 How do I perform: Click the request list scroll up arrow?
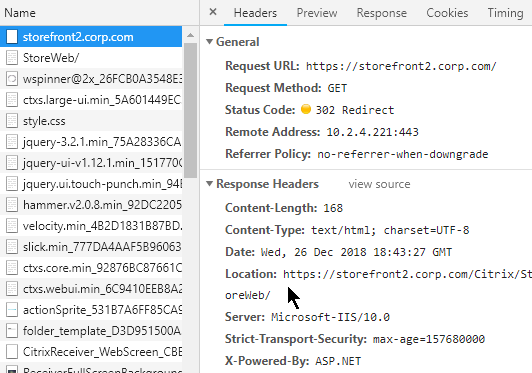coord(191,35)
